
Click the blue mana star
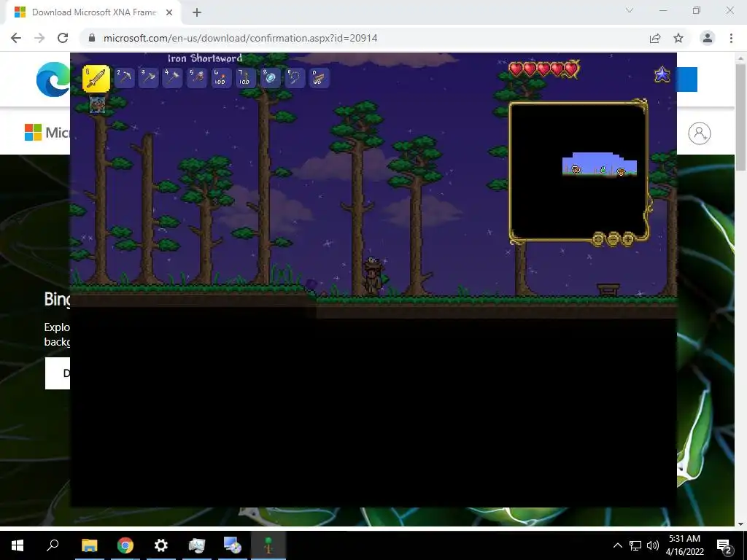(x=662, y=74)
